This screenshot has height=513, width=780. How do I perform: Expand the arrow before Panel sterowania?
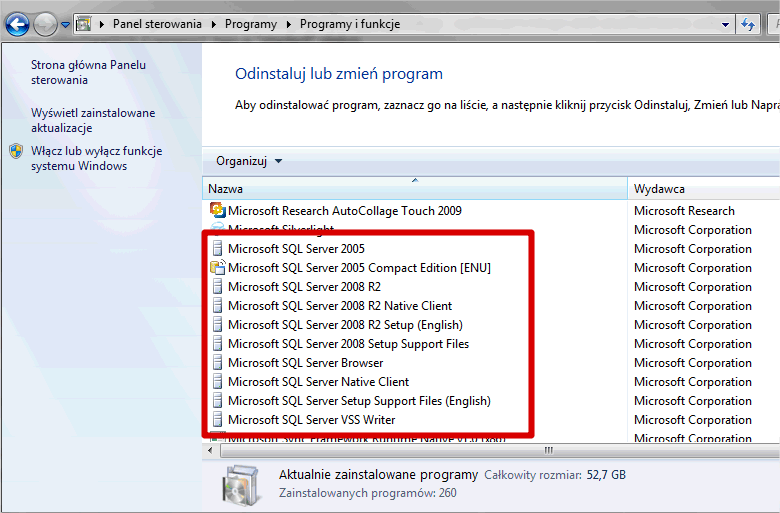tap(101, 24)
